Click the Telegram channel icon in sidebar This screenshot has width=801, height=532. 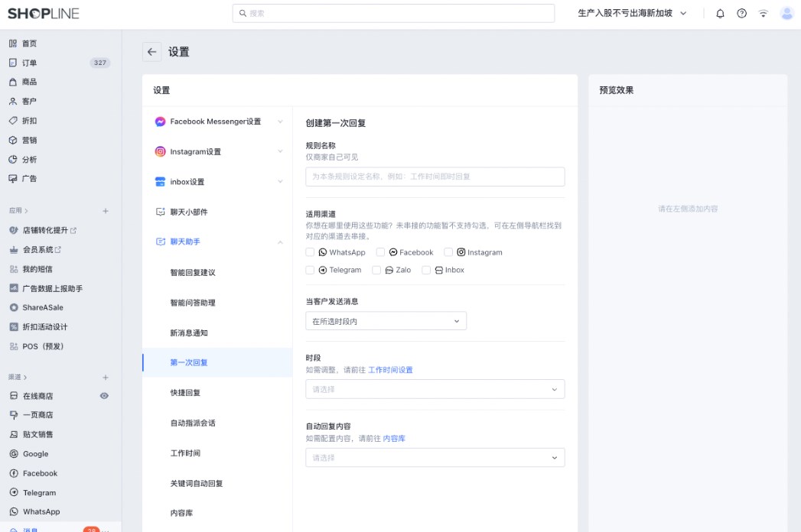[x=14, y=493]
